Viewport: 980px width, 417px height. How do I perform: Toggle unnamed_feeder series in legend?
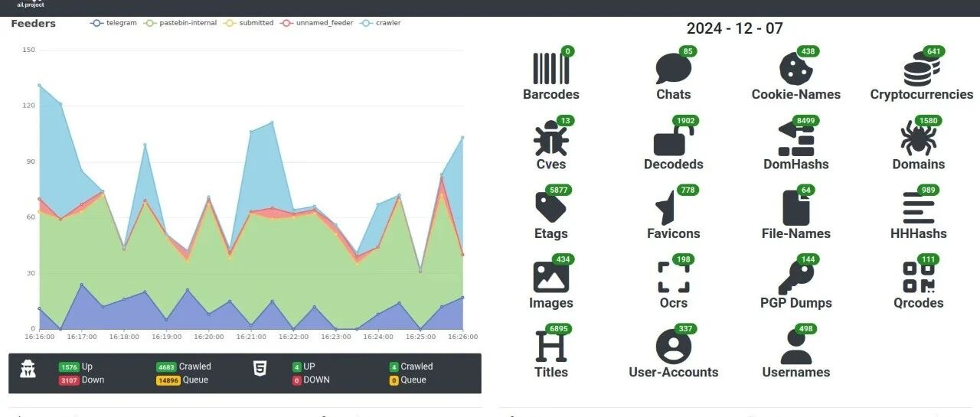tap(316, 23)
